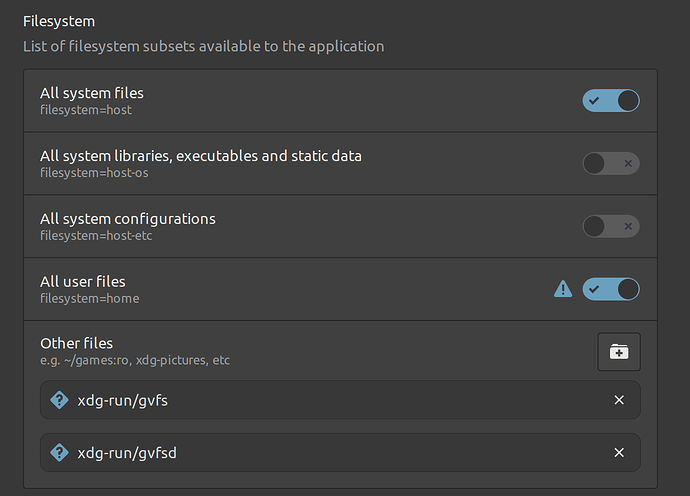
Task: Remove the xdg-run/gvfs path entry
Action: pos(619,400)
